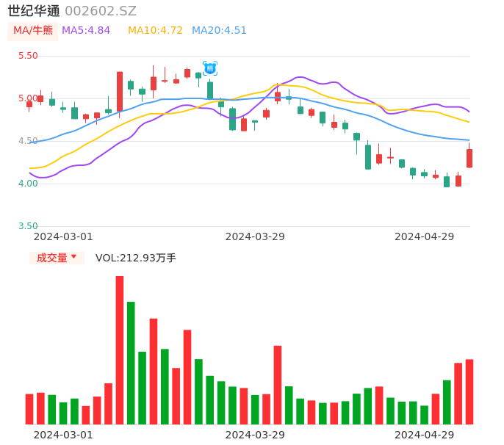Image resolution: width=504 pixels, height=445 pixels.
Task: Open the 成交量 indicator dropdown
Action: tap(56, 258)
